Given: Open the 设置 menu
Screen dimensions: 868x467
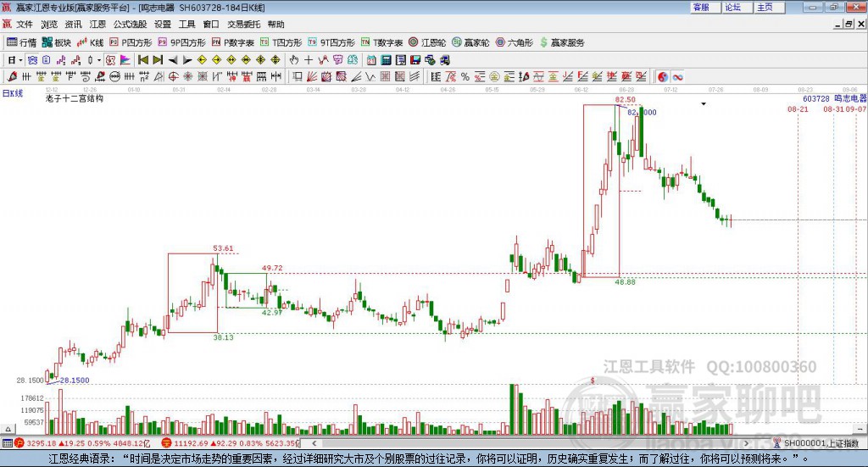Looking at the screenshot, I should [163, 25].
